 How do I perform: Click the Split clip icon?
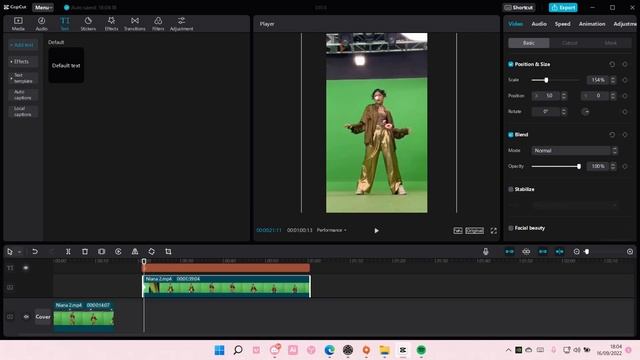[x=68, y=251]
